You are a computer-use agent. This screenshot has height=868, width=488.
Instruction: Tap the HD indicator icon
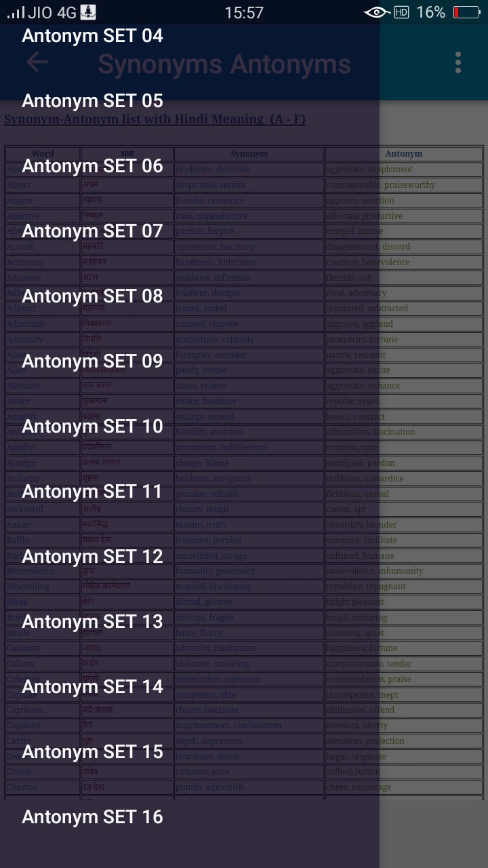[401, 12]
